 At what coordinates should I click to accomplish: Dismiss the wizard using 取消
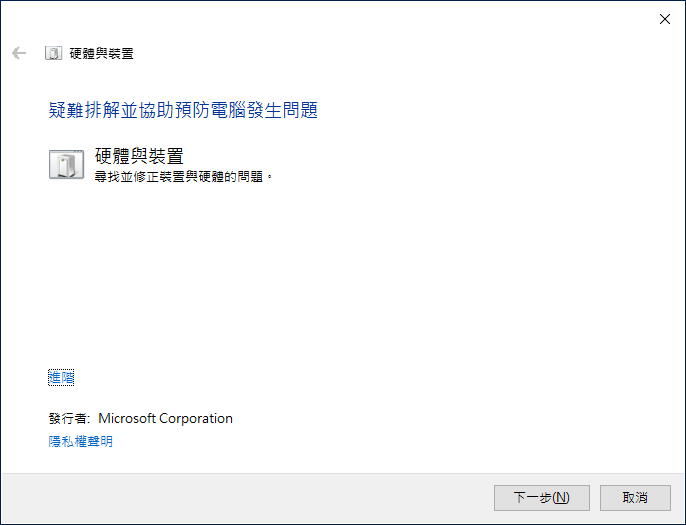[635, 497]
